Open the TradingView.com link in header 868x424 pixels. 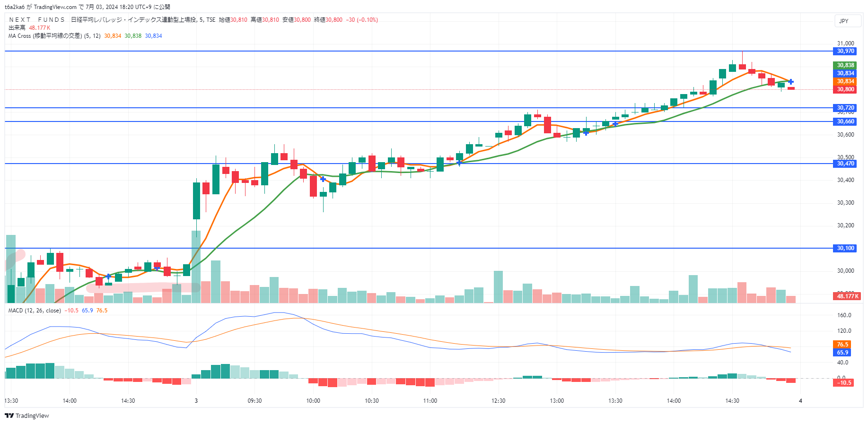[55, 7]
